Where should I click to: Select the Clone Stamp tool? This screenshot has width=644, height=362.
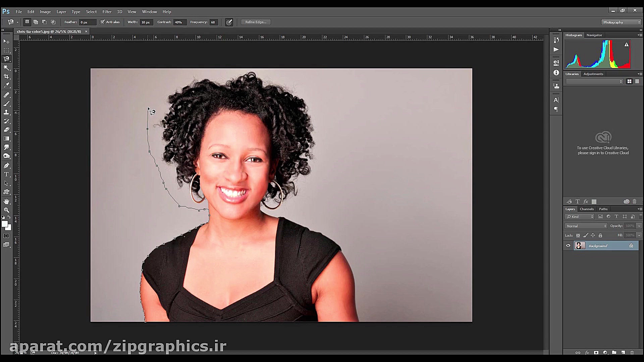[x=6, y=112]
